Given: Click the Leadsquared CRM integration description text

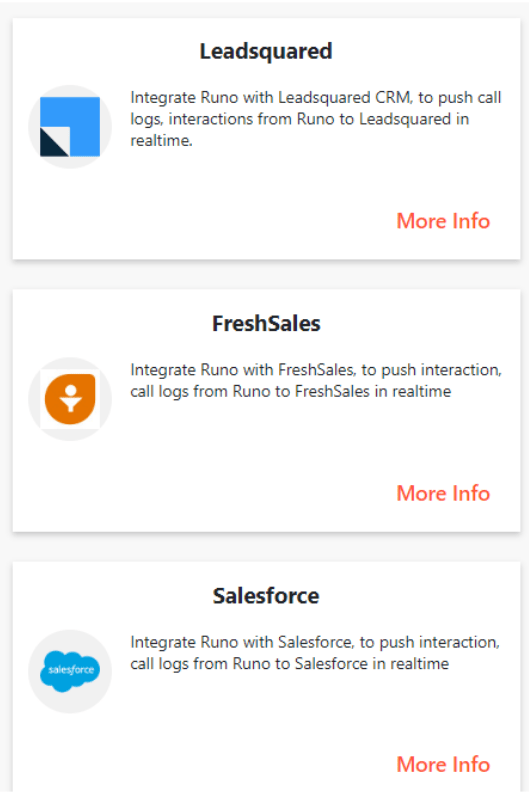Looking at the screenshot, I should coord(316,119).
